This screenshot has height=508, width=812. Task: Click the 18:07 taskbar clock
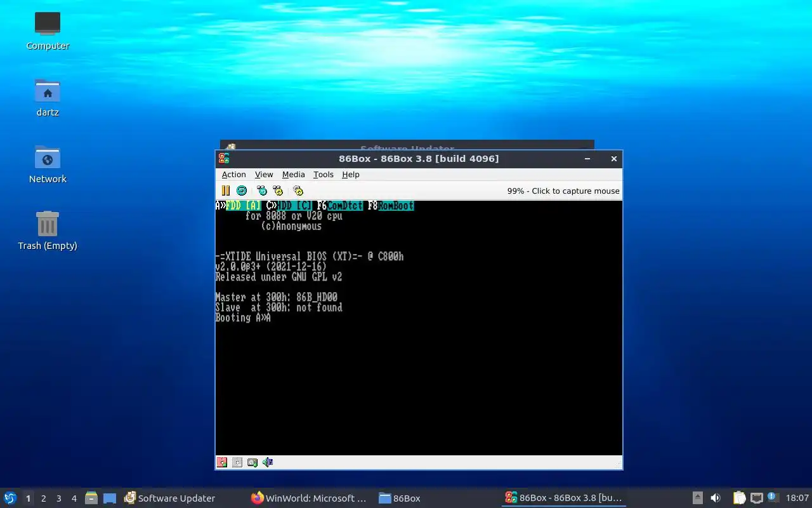click(x=797, y=498)
